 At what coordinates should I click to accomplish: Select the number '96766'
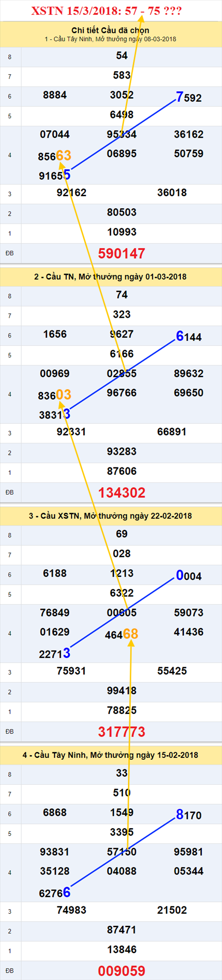click(122, 393)
